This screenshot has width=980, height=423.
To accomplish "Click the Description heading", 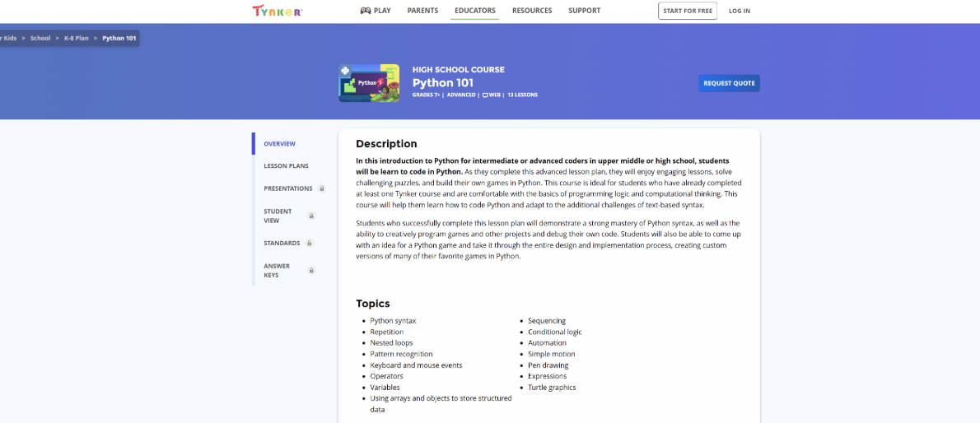I will (x=386, y=144).
